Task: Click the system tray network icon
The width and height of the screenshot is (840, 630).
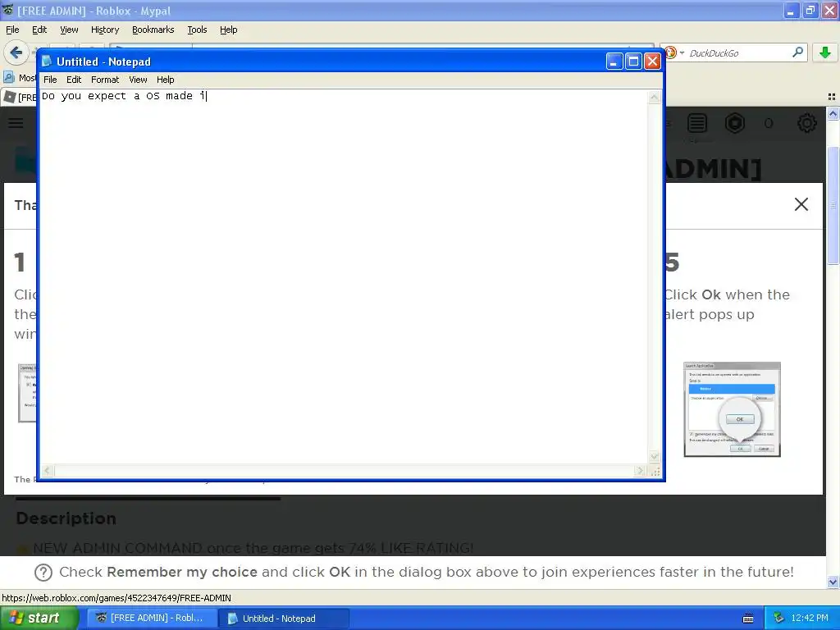Action: tap(779, 619)
